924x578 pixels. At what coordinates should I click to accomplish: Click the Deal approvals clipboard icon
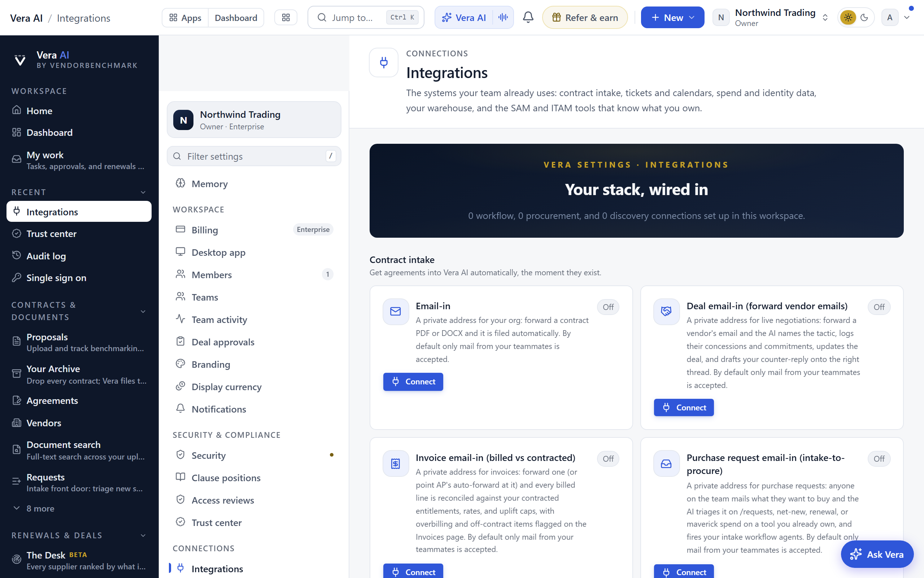pos(180,341)
